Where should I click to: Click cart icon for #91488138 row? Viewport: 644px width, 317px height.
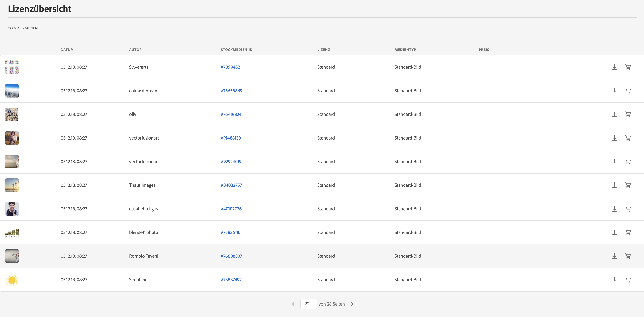point(628,138)
